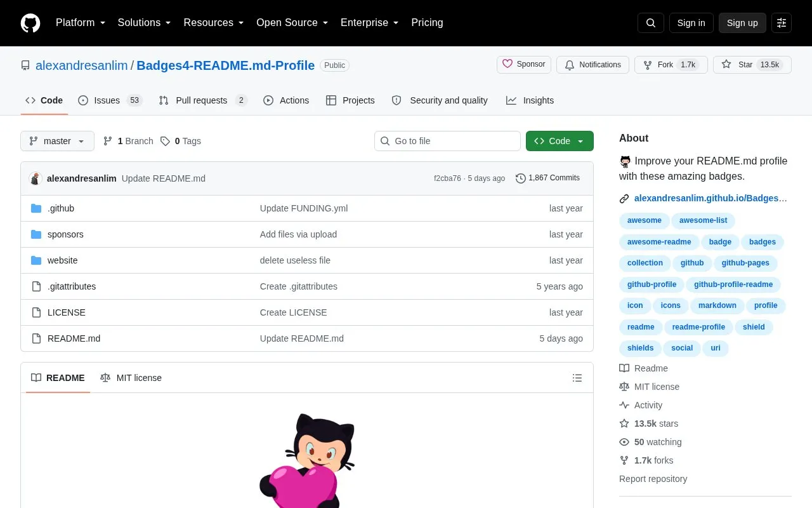Fork the repository
Screen dimensions: 812x508
tap(671, 65)
